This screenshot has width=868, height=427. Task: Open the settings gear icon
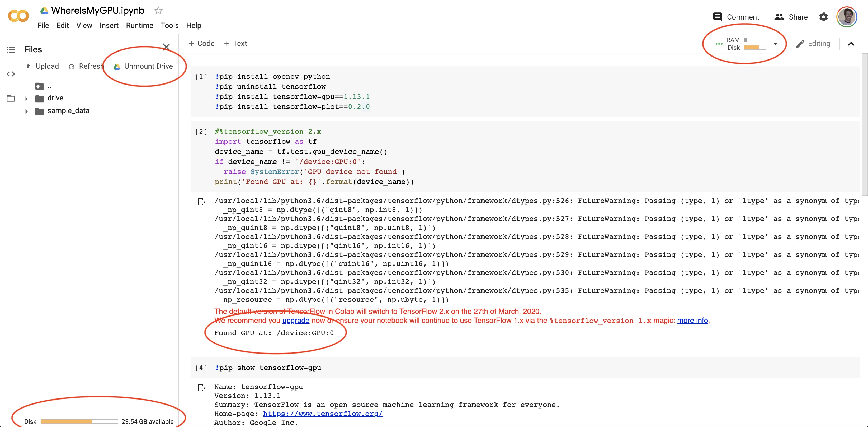(823, 17)
